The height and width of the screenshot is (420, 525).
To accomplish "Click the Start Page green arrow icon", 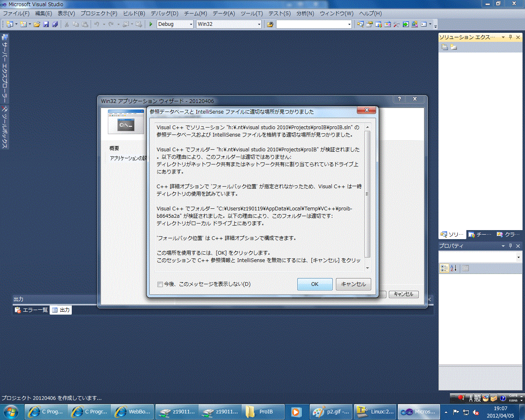I will pyautogui.click(x=406, y=24).
